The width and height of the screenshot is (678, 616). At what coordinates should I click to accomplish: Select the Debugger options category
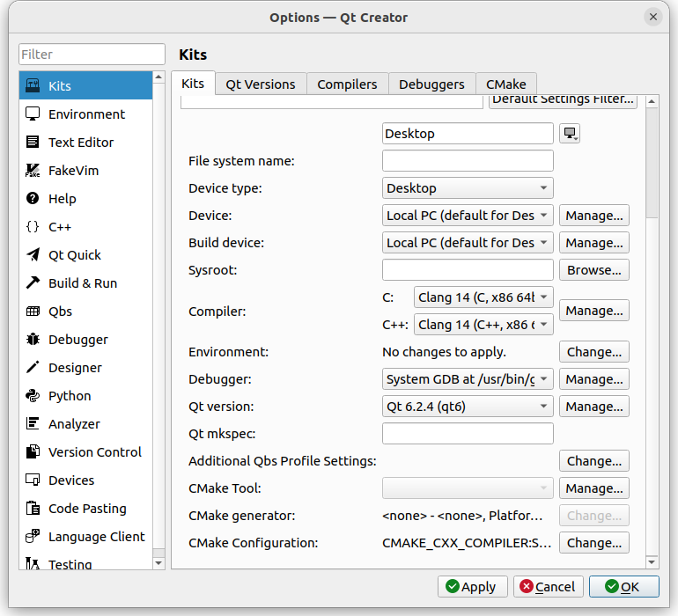[85, 340]
